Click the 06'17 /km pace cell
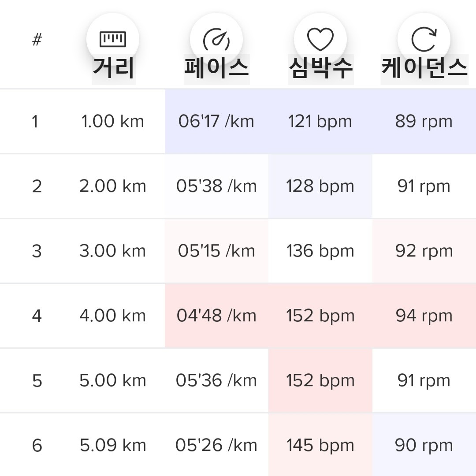 pyautogui.click(x=216, y=122)
